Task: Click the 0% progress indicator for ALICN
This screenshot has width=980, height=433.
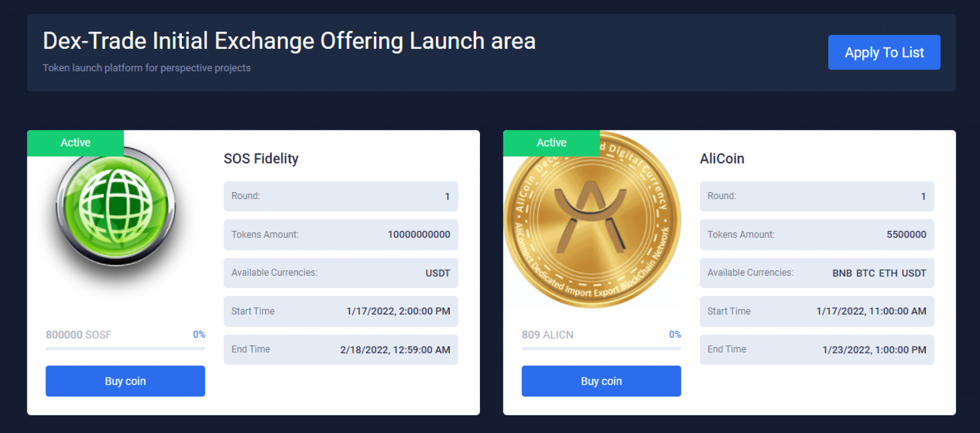Action: click(x=675, y=334)
